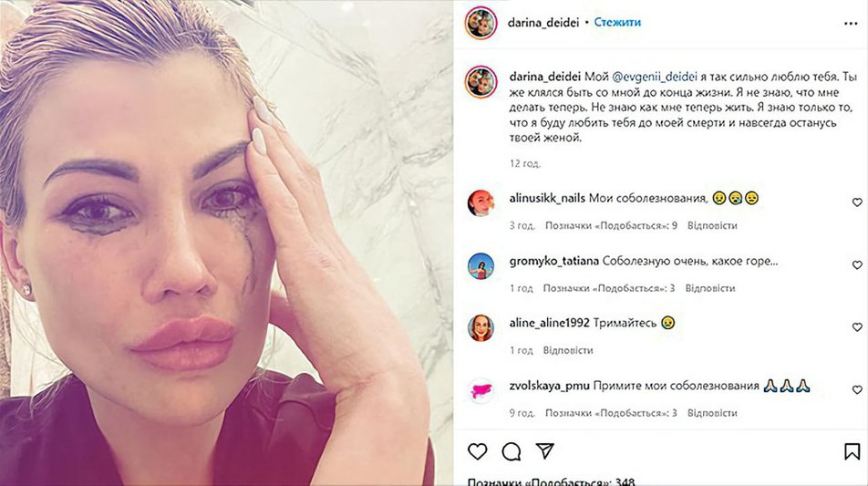Viewport: 868px width, 486px height.
Task: Like the post with heart icon
Action: tap(477, 451)
